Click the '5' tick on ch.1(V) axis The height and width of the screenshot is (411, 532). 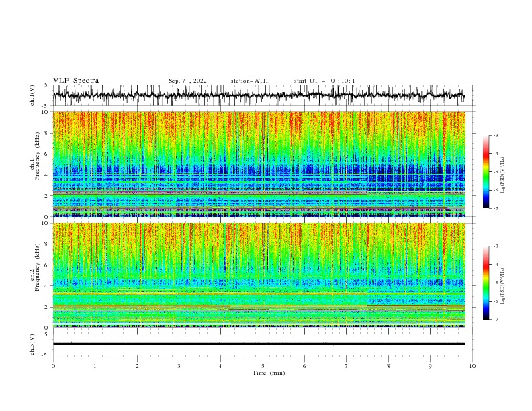tap(47, 85)
